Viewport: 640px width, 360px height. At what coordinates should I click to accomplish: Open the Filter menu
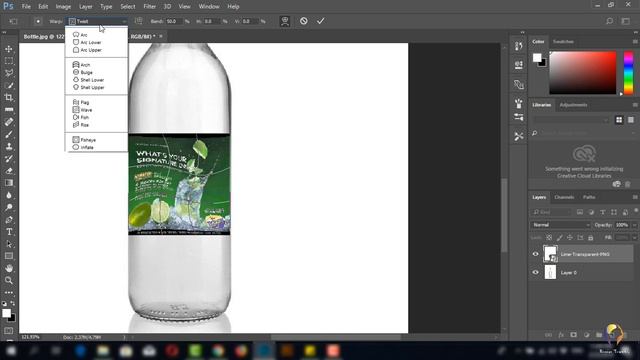149,7
